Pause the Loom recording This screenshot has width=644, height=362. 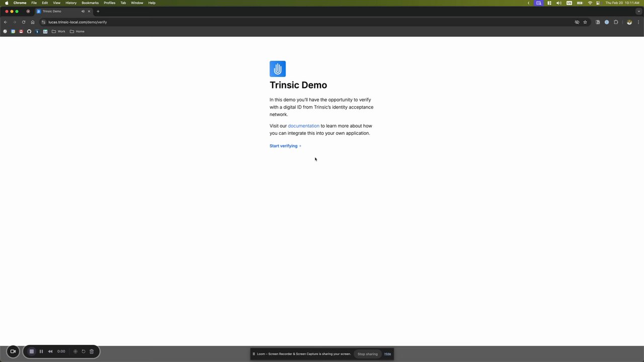coord(41,351)
